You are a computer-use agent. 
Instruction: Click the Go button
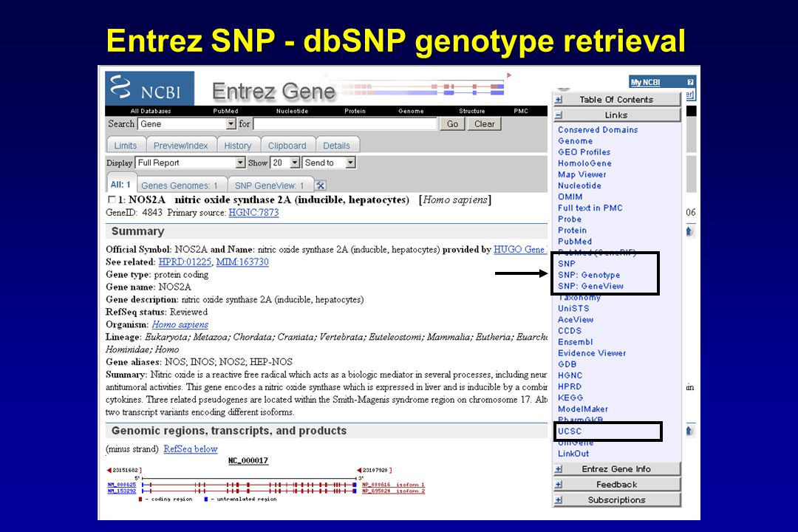(x=452, y=123)
